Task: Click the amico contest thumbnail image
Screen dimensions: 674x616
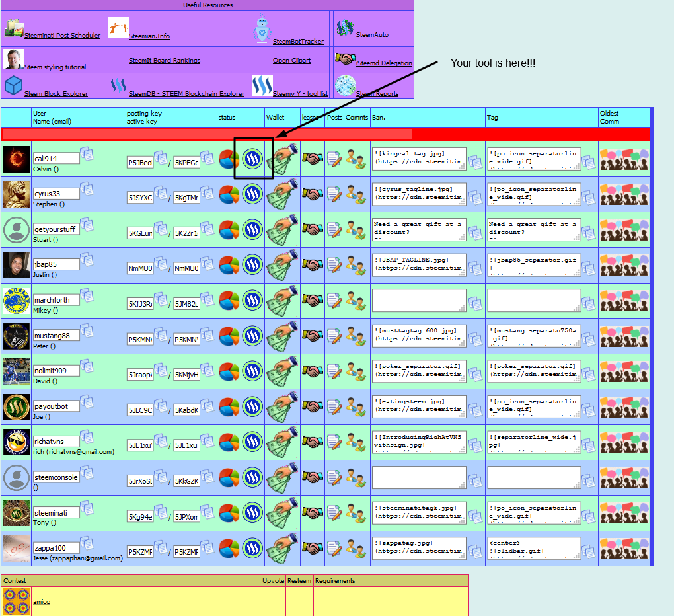Action: 17,601
